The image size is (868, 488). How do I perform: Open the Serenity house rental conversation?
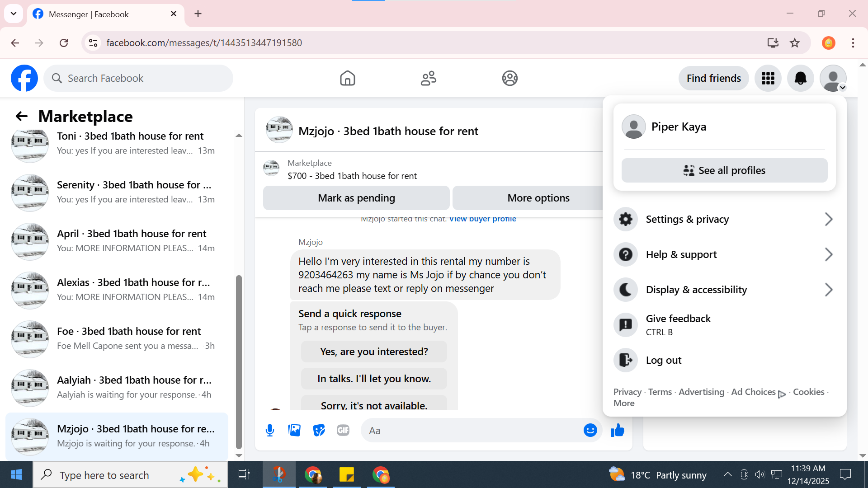point(117,192)
